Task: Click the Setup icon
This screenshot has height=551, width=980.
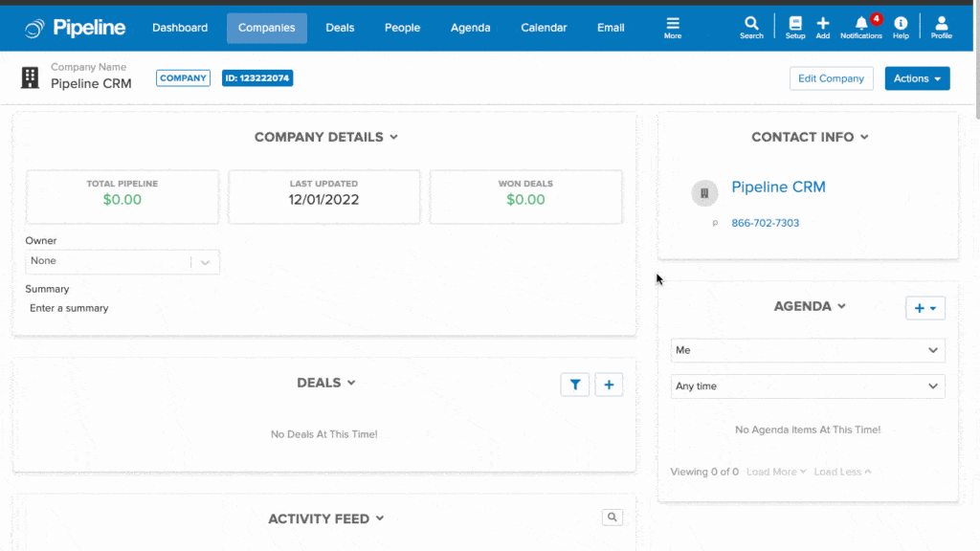Action: 795,26
